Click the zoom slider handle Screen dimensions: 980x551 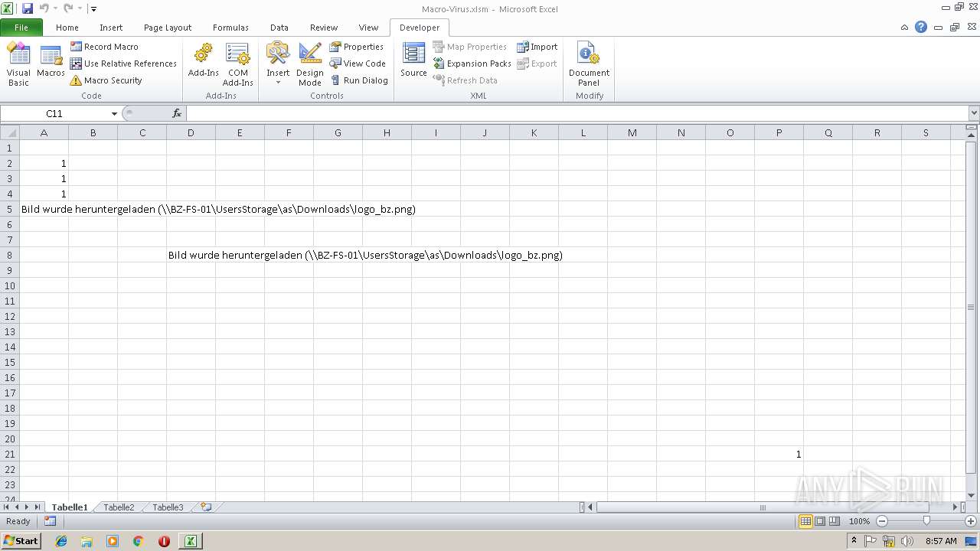pyautogui.click(x=926, y=521)
